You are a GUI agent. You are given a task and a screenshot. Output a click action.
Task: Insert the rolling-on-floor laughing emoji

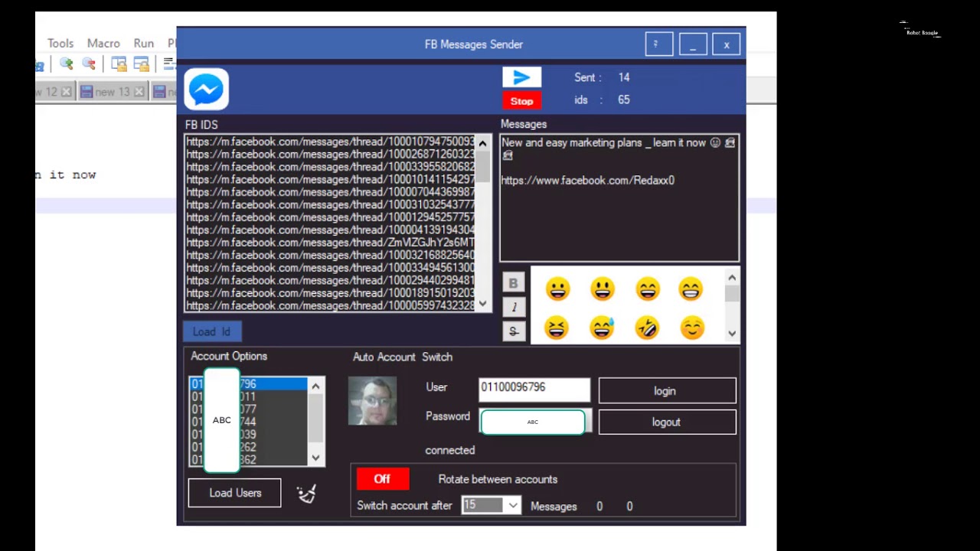647,328
